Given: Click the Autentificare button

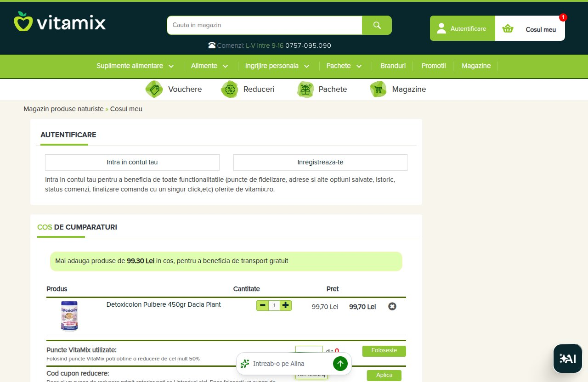Looking at the screenshot, I should coord(463,28).
